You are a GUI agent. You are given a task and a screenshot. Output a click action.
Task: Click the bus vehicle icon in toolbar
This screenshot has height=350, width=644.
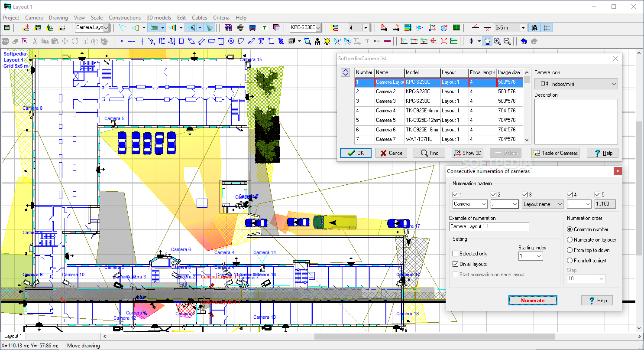coord(252,28)
